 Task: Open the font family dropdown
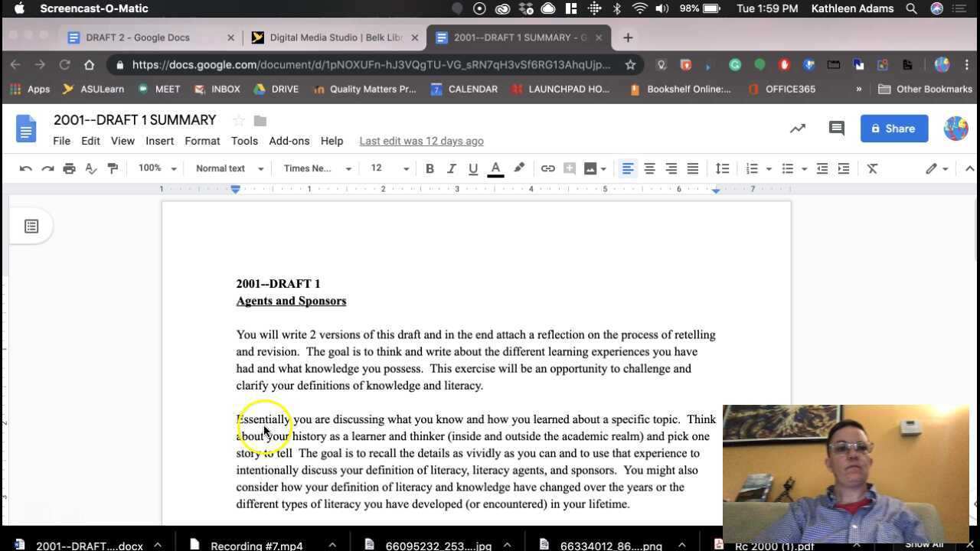pos(314,168)
